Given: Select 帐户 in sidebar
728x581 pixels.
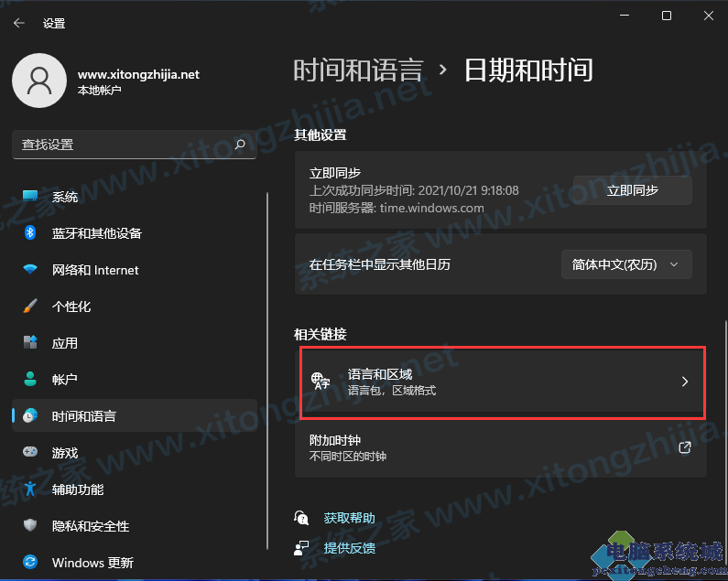Looking at the screenshot, I should 135,380.
